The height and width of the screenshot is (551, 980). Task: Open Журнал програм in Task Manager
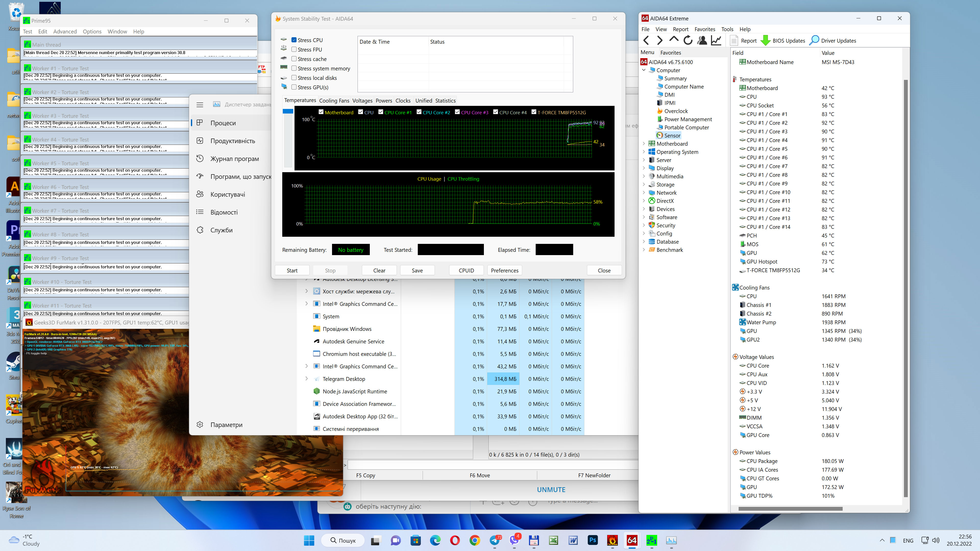pyautogui.click(x=234, y=159)
